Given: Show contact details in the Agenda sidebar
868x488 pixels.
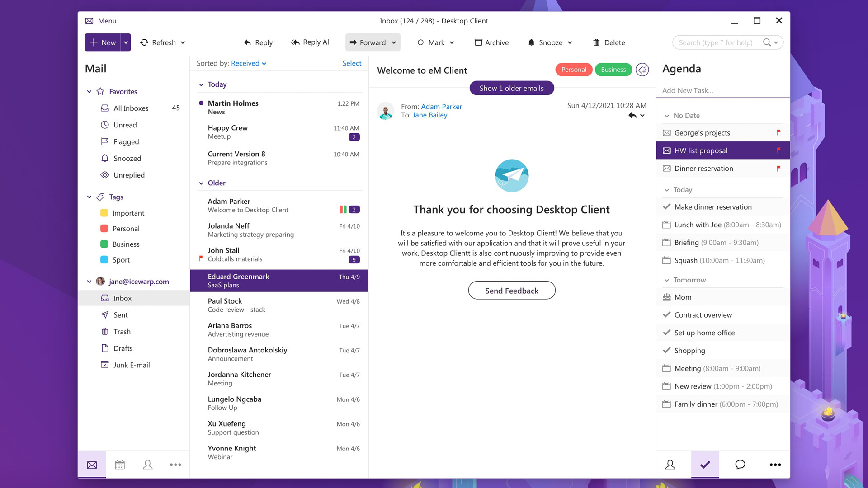Looking at the screenshot, I should (670, 465).
